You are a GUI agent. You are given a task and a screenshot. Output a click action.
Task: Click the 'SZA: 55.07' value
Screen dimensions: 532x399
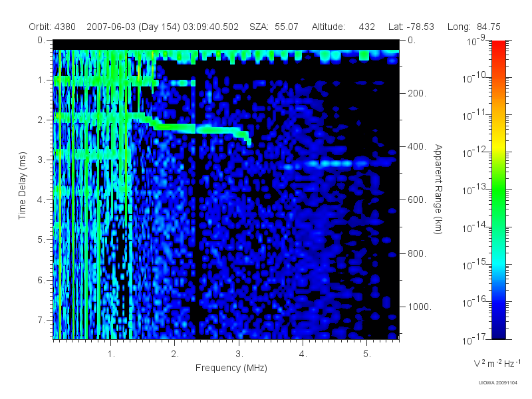(x=274, y=27)
